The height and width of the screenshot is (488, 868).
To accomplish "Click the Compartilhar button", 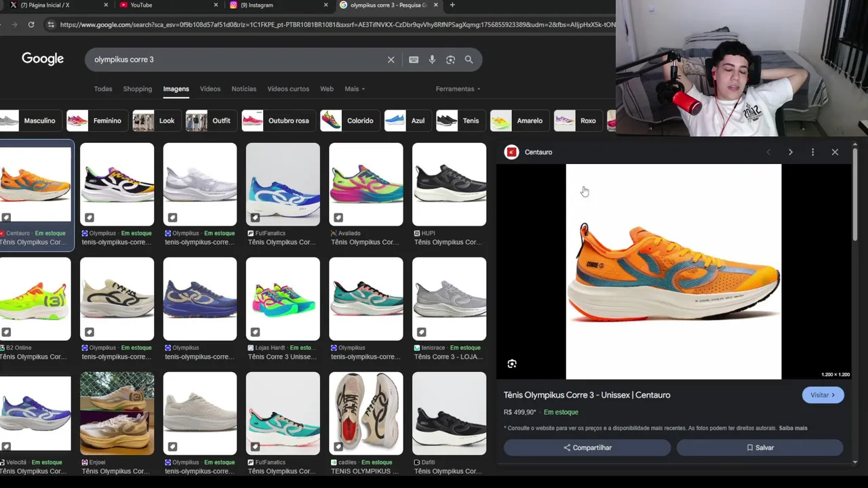I will (x=587, y=447).
